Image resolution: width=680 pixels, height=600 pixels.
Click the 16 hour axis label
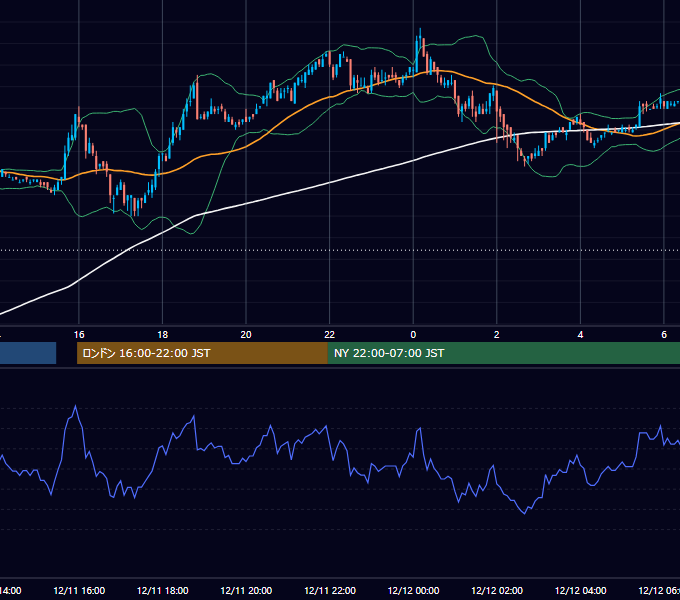pyautogui.click(x=79, y=335)
